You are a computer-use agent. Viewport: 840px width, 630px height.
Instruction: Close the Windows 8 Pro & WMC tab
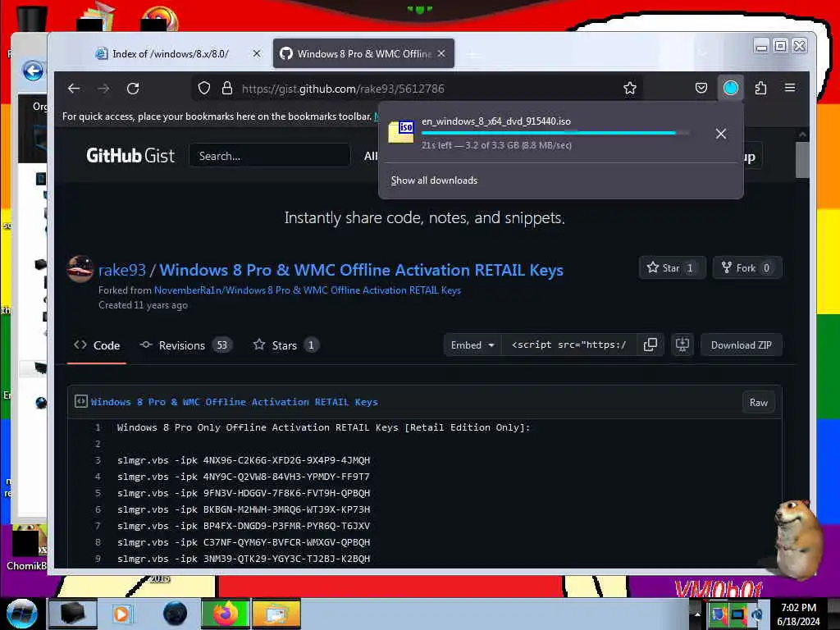(441, 53)
